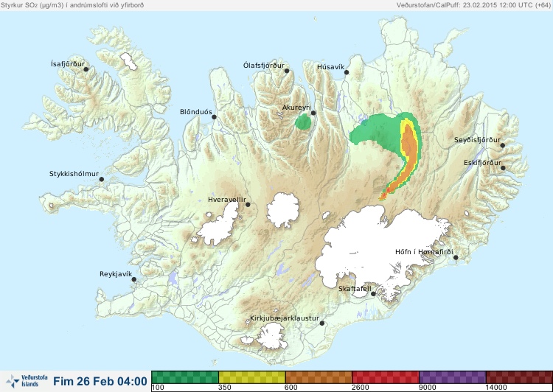The image size is (553, 392).
Task: Click the 'Stykkishólmur' label
Action: pyautogui.click(x=74, y=174)
